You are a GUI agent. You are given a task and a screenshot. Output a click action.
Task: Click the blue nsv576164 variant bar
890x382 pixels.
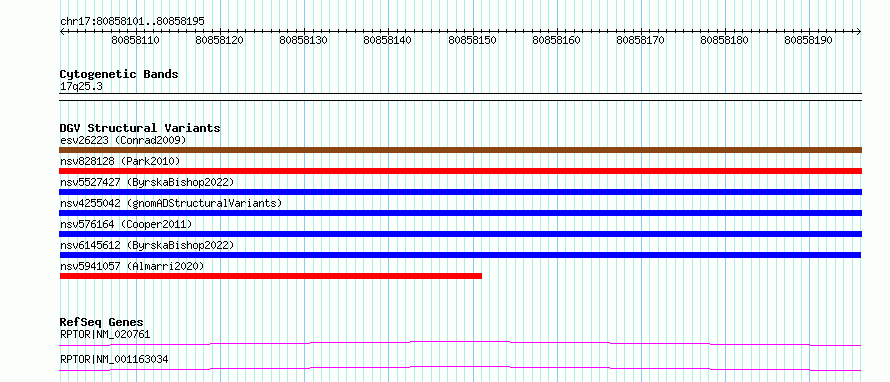pos(460,234)
